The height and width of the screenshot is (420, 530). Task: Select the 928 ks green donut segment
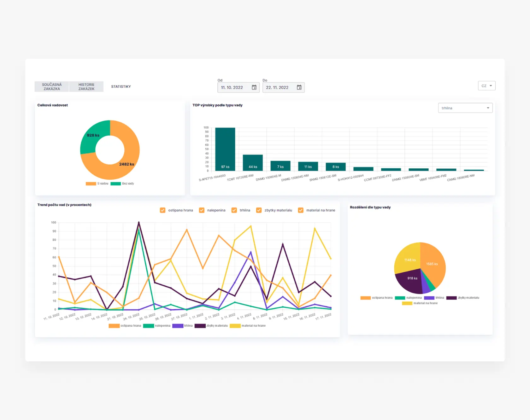coord(92,135)
